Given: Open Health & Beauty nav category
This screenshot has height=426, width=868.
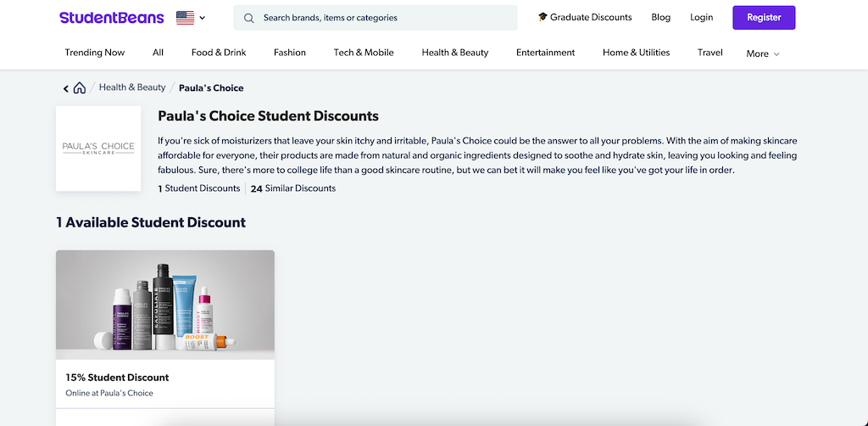Looking at the screenshot, I should (x=455, y=53).
